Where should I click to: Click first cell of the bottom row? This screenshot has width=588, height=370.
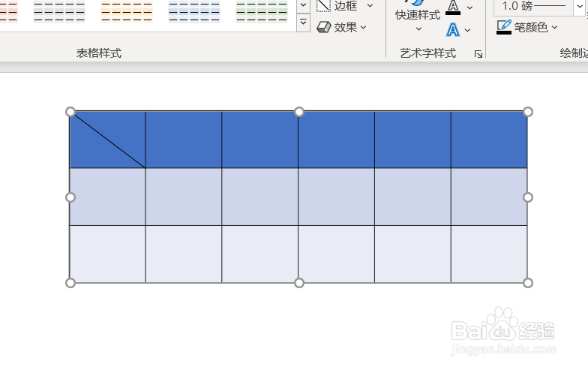click(x=108, y=254)
